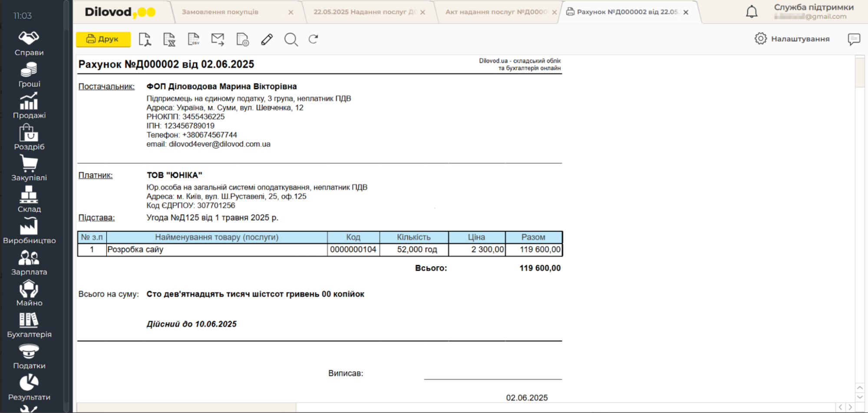Image resolution: width=868 pixels, height=413 pixels.
Task: Switch to Замовлення покупців tab
Action: [220, 12]
